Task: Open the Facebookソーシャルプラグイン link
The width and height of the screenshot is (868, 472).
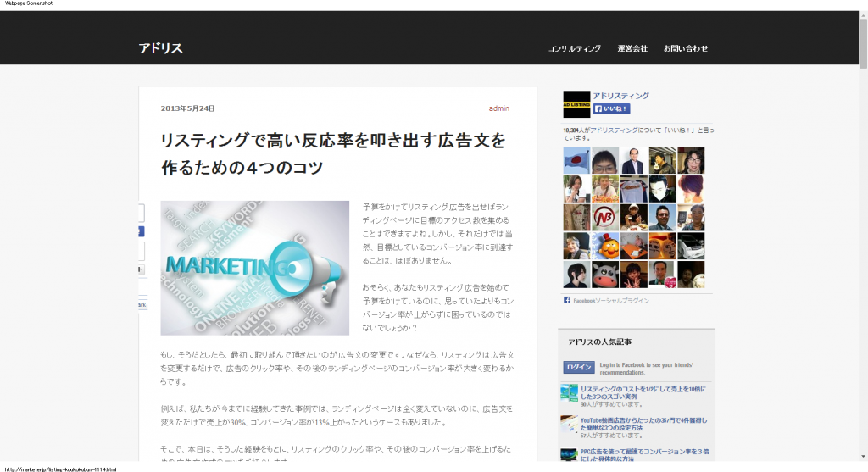Action: [610, 301]
